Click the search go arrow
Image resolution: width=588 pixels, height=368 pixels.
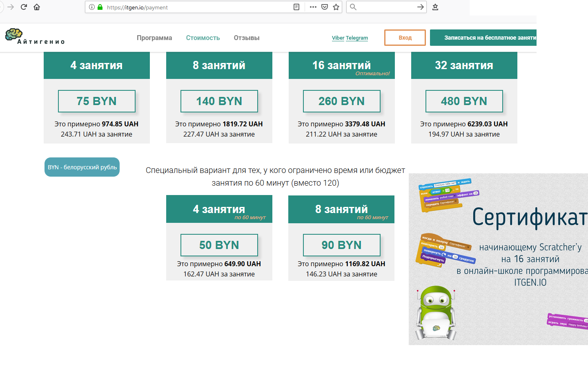421,7
